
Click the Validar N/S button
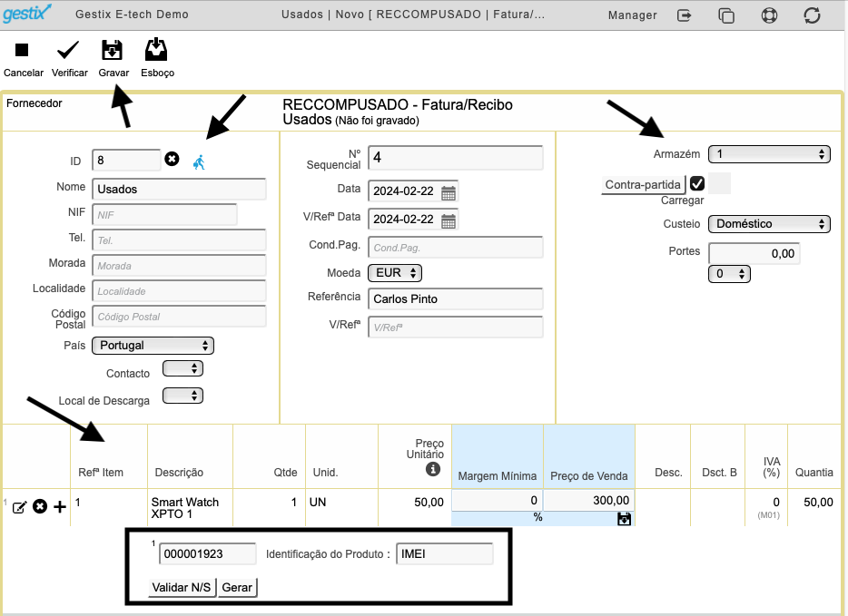click(x=182, y=587)
